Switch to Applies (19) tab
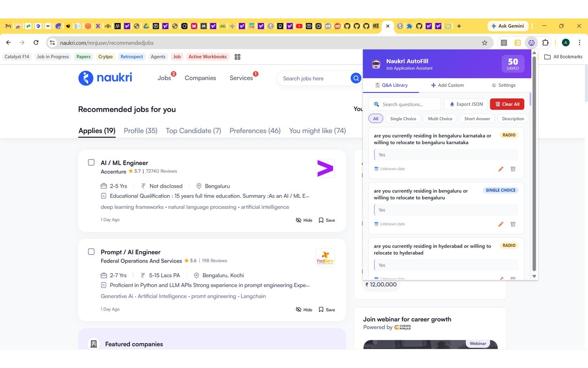Image resolution: width=588 pixels, height=368 pixels. [x=97, y=131]
